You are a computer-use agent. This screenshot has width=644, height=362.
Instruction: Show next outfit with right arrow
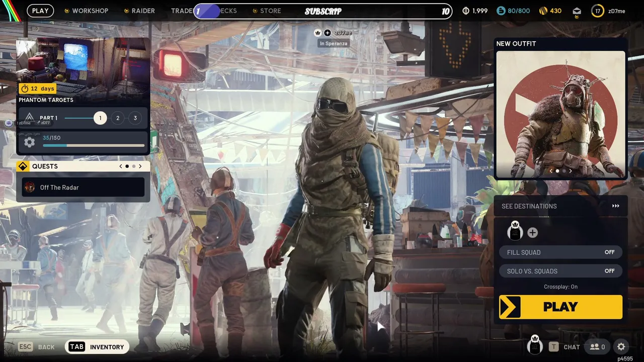(570, 171)
